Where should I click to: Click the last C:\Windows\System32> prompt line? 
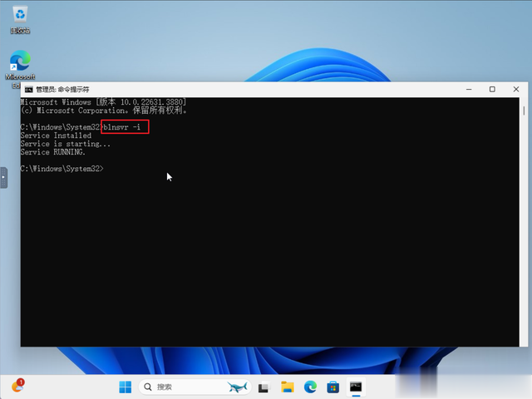62,169
